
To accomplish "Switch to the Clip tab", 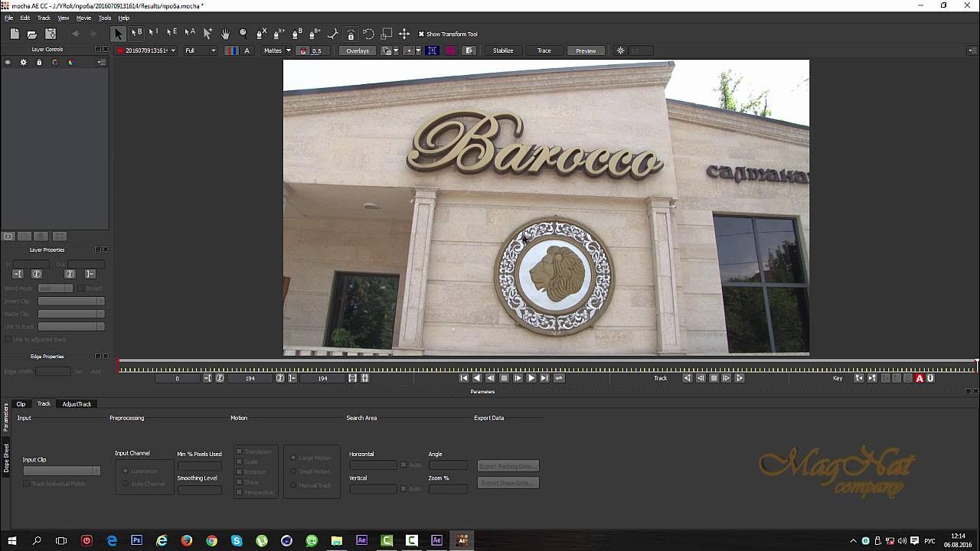I will coord(21,404).
